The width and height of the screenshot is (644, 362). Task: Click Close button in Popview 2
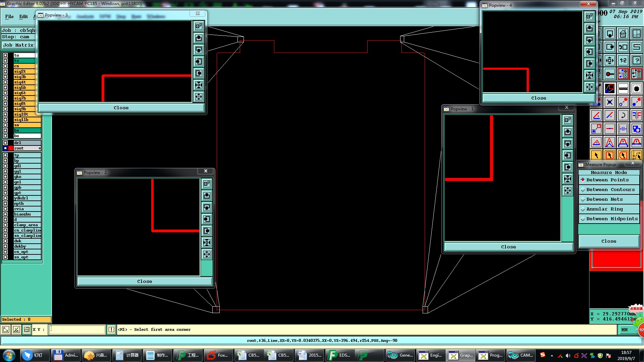click(x=145, y=282)
